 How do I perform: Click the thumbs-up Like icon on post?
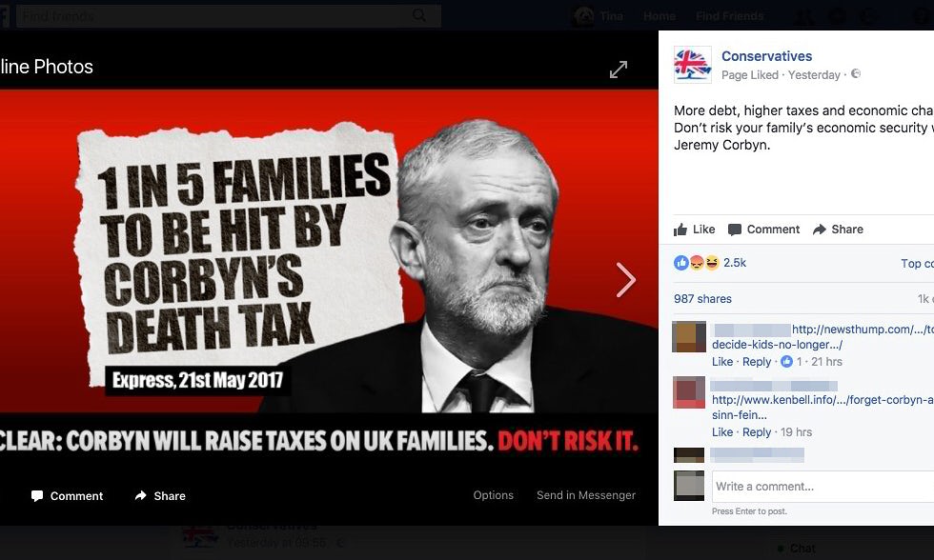(680, 230)
